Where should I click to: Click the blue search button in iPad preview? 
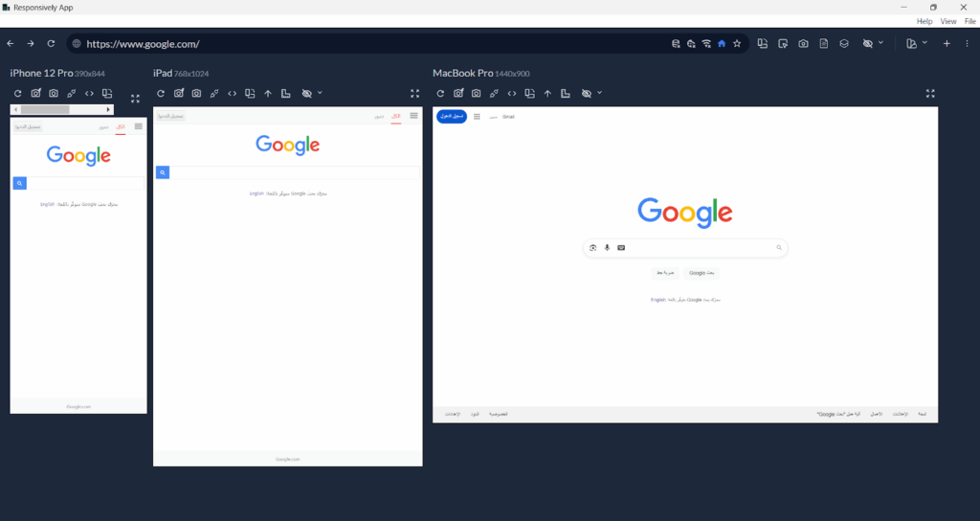pyautogui.click(x=163, y=172)
